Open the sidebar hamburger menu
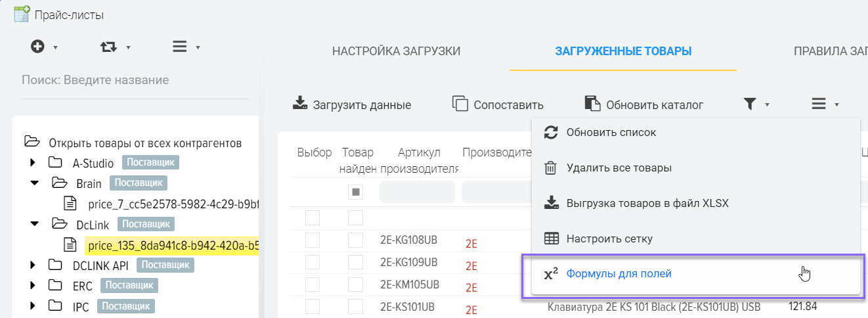Viewport: 868px width, 318px height. pos(179,47)
